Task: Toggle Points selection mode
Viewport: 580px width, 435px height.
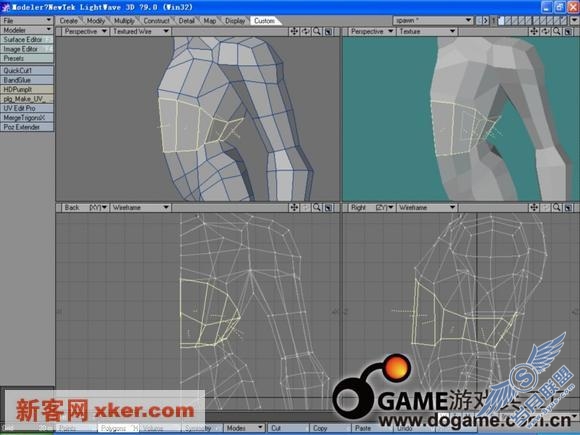Action: click(x=77, y=428)
